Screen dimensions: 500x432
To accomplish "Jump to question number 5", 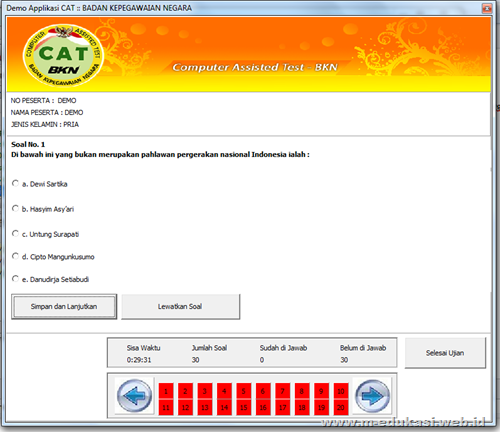I will (244, 391).
